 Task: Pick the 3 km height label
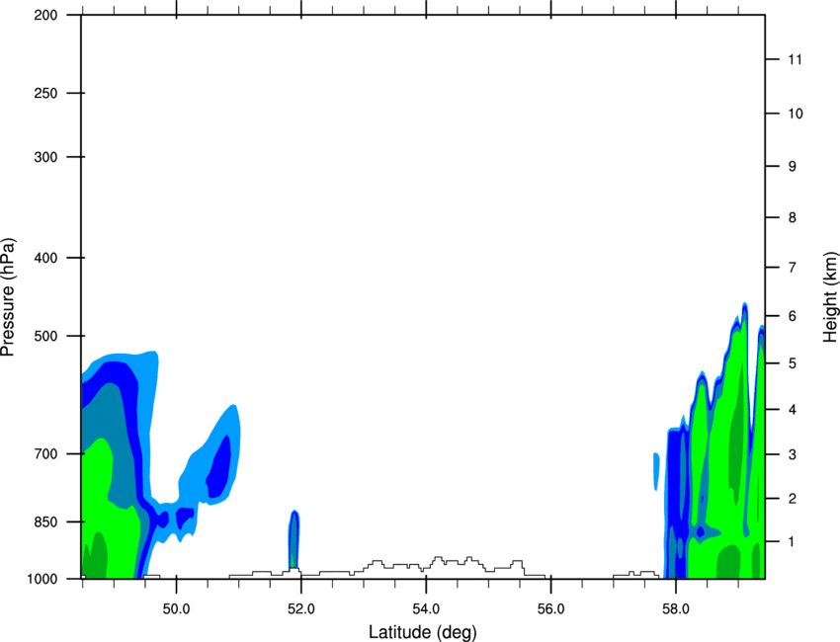point(793,454)
